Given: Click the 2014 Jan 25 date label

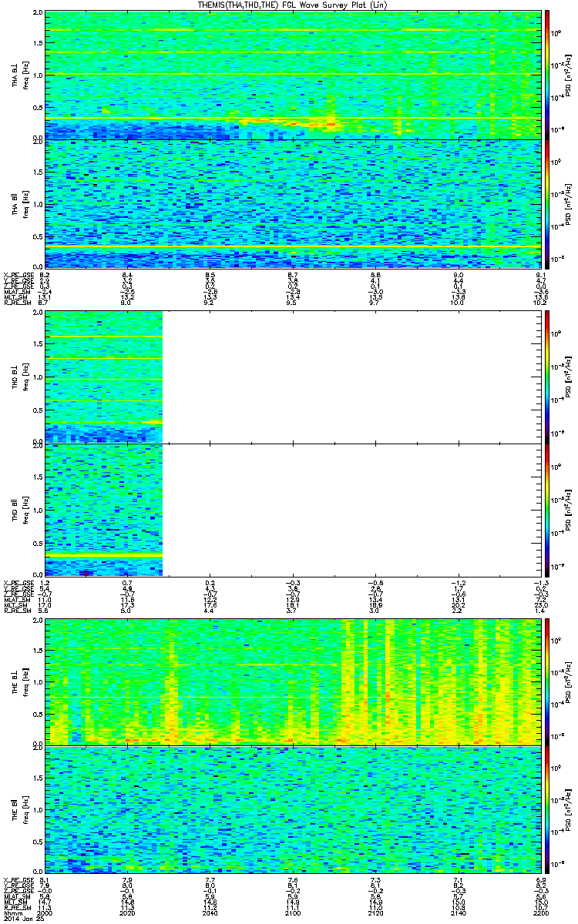Looking at the screenshot, I should tap(21, 918).
